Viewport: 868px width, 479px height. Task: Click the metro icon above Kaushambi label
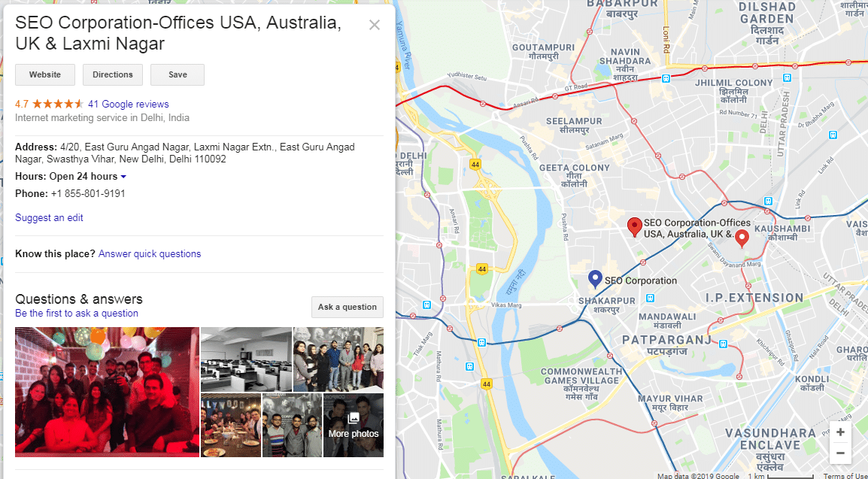click(x=768, y=201)
